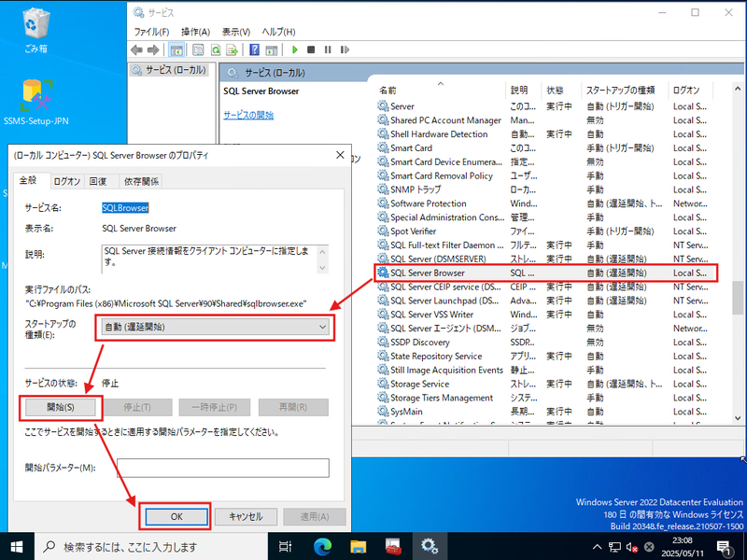
Task: Click the Back arrow in the Services toolbar
Action: [137, 49]
